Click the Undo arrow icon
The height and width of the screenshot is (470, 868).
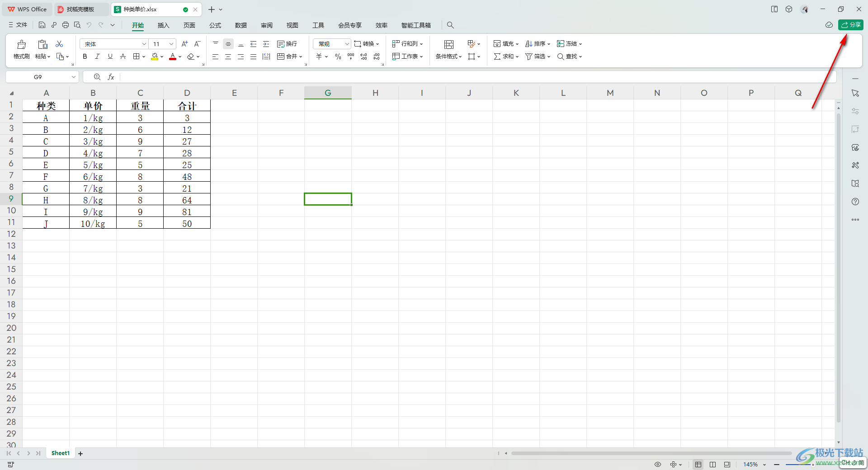[89, 25]
